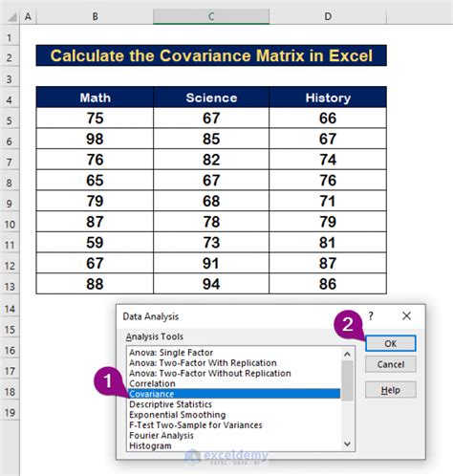Click the question mark help icon
The image size is (453, 476).
(371, 315)
